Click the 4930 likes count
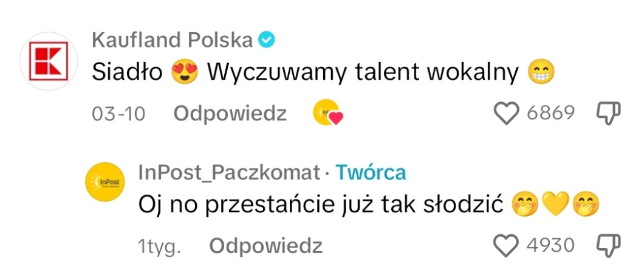Image resolution: width=644 pixels, height=278 pixels. click(551, 245)
